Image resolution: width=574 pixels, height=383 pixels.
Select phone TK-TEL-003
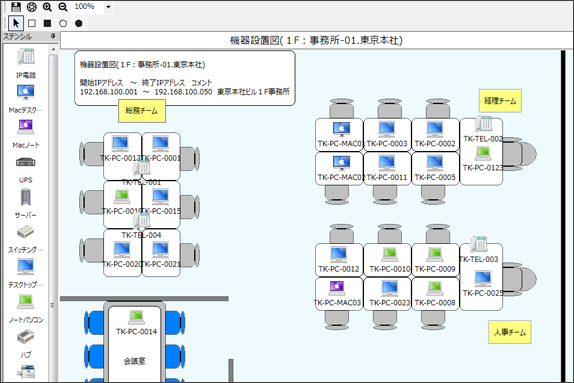479,244
